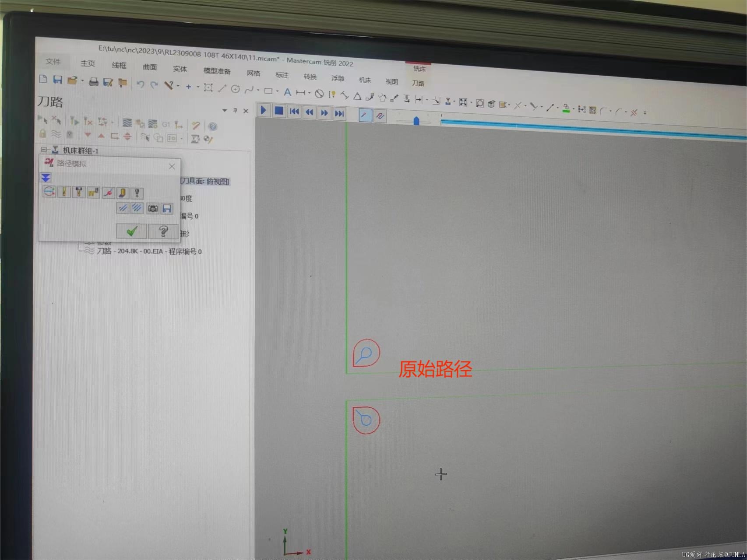Toggle display with color codes icon
Image resolution: width=747 pixels, height=560 pixels.
[49, 191]
